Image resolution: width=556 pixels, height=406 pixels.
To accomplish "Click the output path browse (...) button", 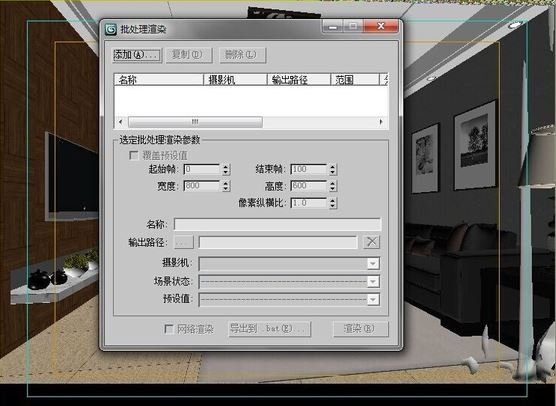I will pyautogui.click(x=184, y=243).
